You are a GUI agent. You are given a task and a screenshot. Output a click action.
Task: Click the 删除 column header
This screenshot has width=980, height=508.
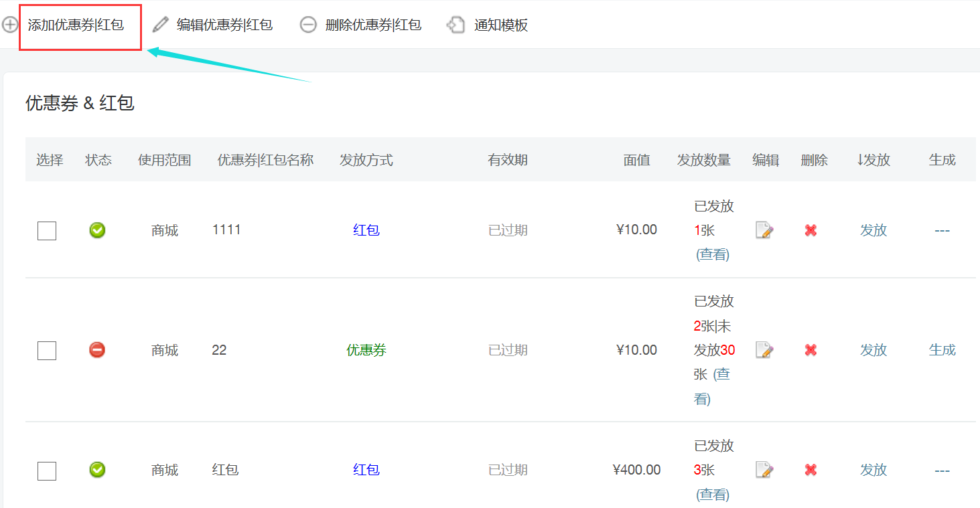[815, 160]
